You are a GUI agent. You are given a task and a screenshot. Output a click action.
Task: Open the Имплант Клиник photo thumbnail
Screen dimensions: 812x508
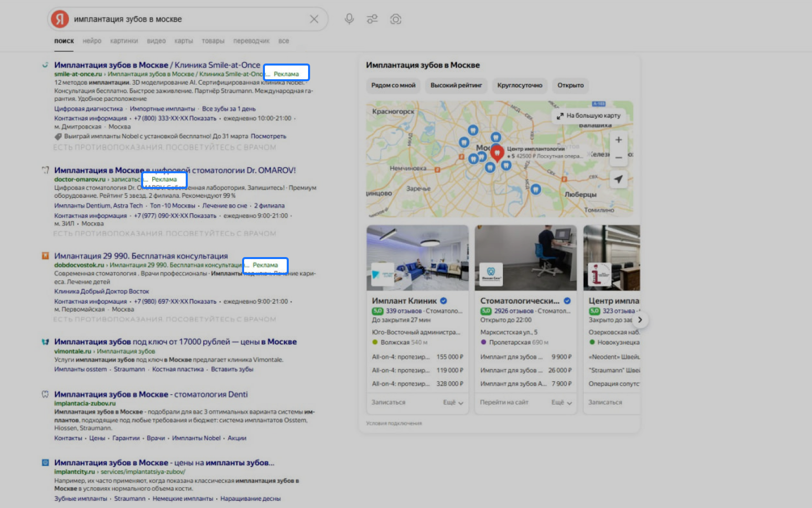pos(417,258)
